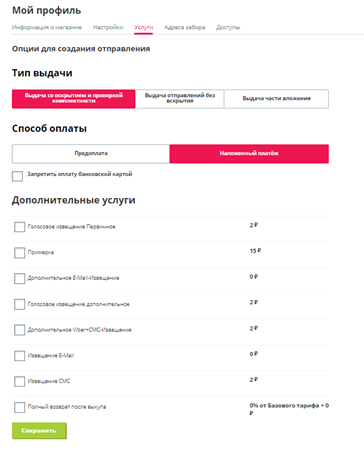
Task: Select the Услуги tab
Action: point(143,27)
